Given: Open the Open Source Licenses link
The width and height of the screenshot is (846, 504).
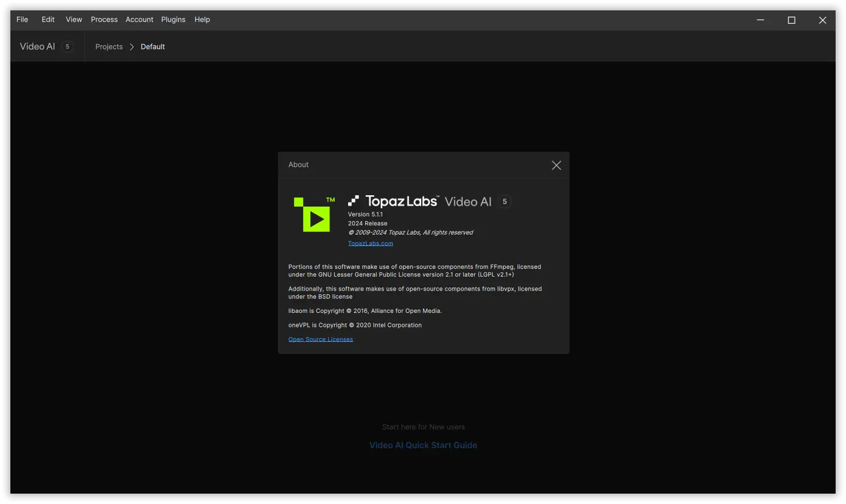Looking at the screenshot, I should [321, 339].
